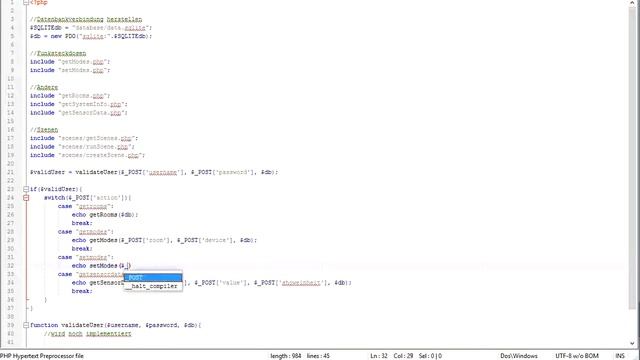Click the //Datenbankverbindung herstellen comment
This screenshot has width=640, height=360.
(x=86, y=19)
